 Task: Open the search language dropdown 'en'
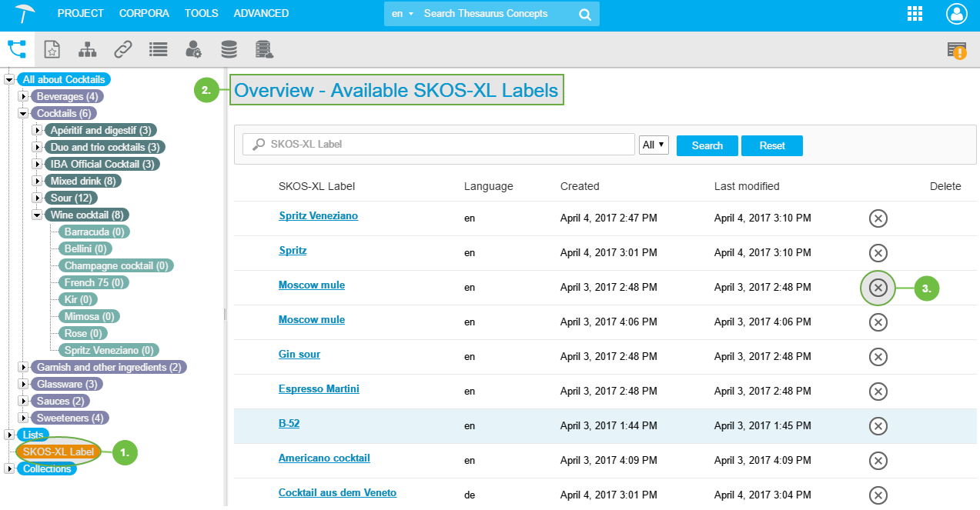tap(402, 14)
